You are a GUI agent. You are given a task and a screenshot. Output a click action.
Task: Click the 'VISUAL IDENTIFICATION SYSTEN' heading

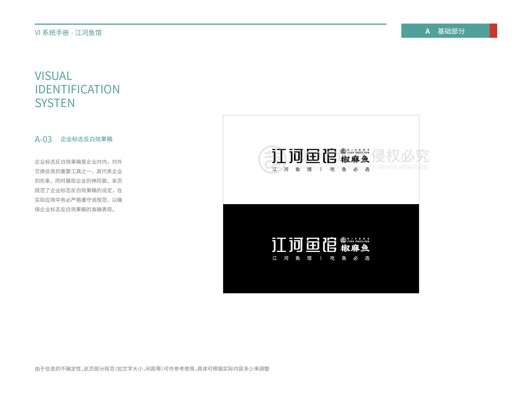pos(77,89)
